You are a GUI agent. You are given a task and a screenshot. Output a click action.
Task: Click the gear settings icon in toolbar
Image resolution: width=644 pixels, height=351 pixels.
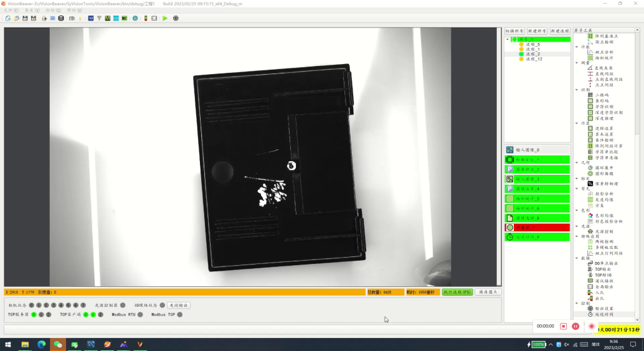click(176, 18)
